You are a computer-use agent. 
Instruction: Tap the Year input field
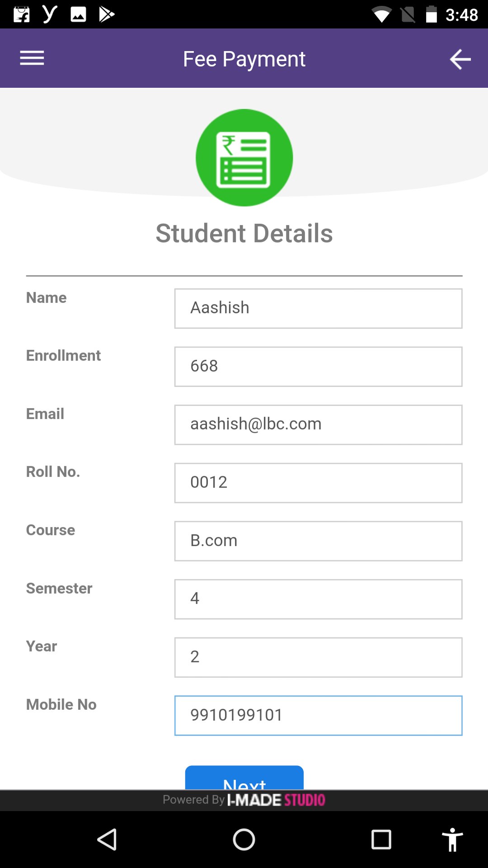coord(318,657)
